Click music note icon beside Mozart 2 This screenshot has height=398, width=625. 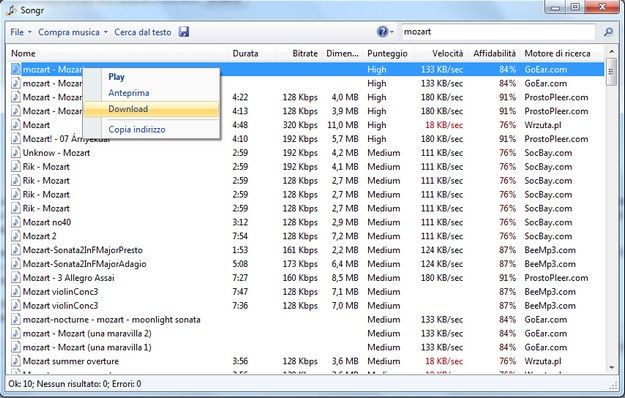(16, 236)
